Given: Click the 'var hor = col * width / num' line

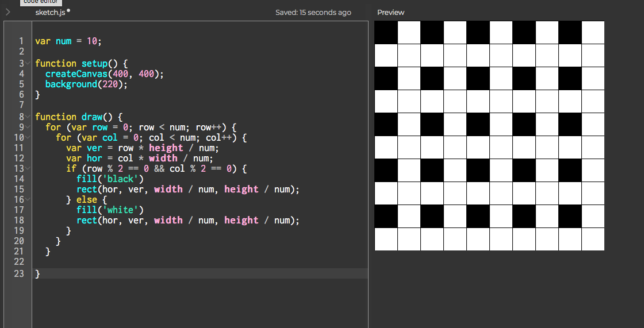Looking at the screenshot, I should point(140,158).
